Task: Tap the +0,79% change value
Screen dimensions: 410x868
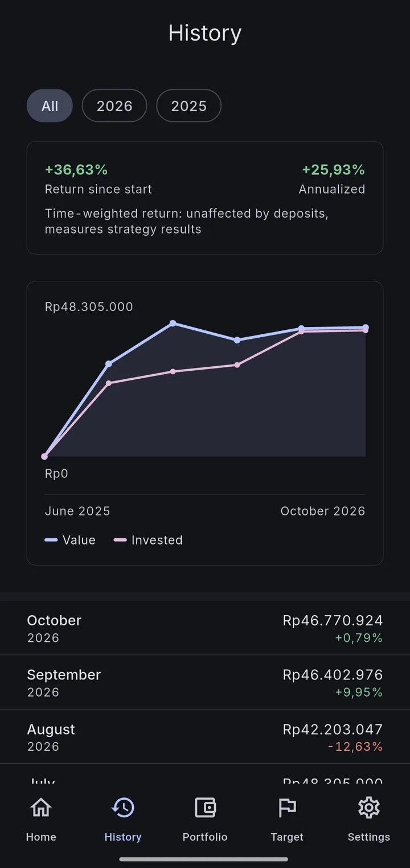Action: [359, 638]
